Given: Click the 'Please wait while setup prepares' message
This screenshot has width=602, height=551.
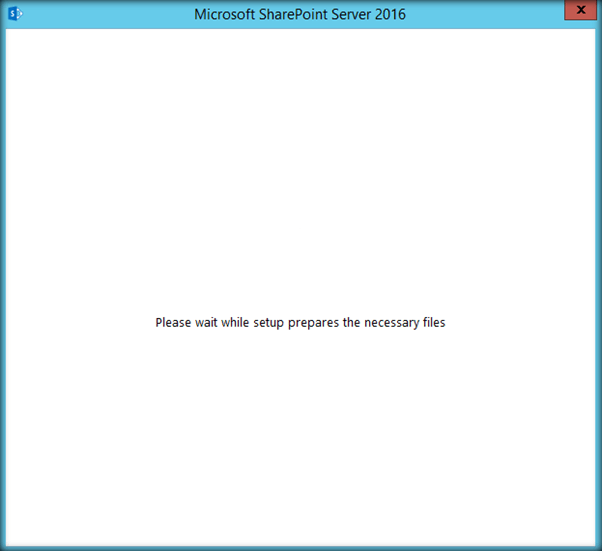Looking at the screenshot, I should 300,323.
